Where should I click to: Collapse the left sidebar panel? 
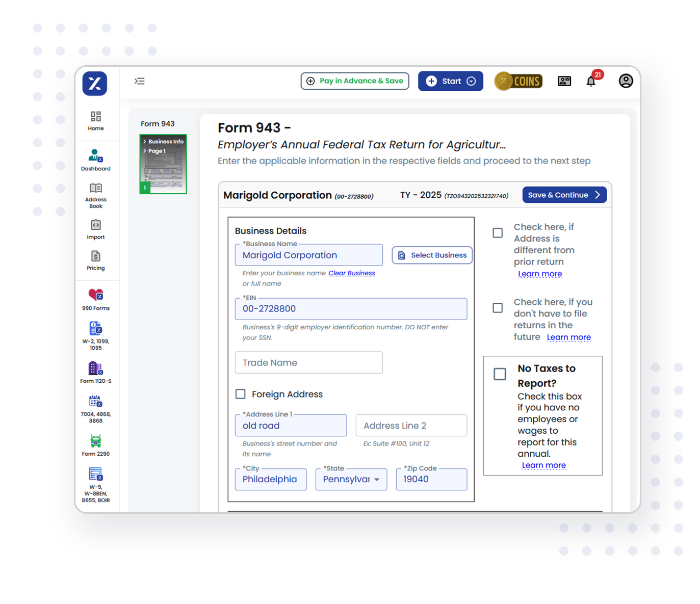pyautogui.click(x=139, y=81)
